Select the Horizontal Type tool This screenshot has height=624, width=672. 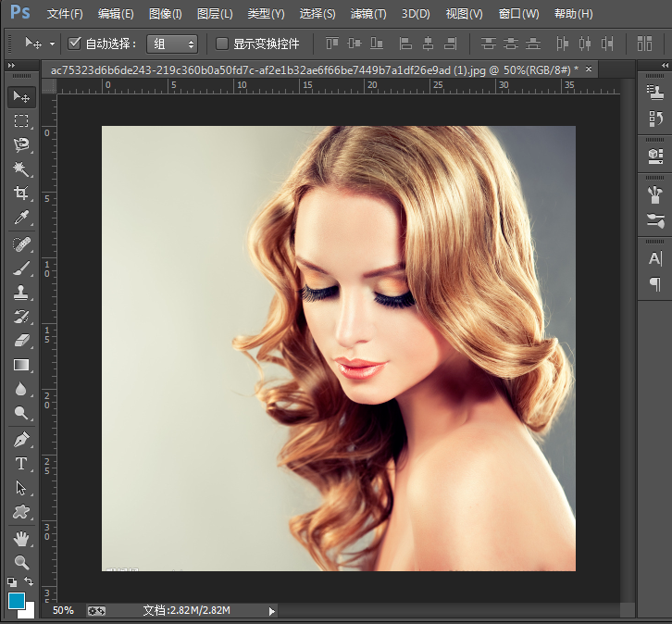(21, 463)
